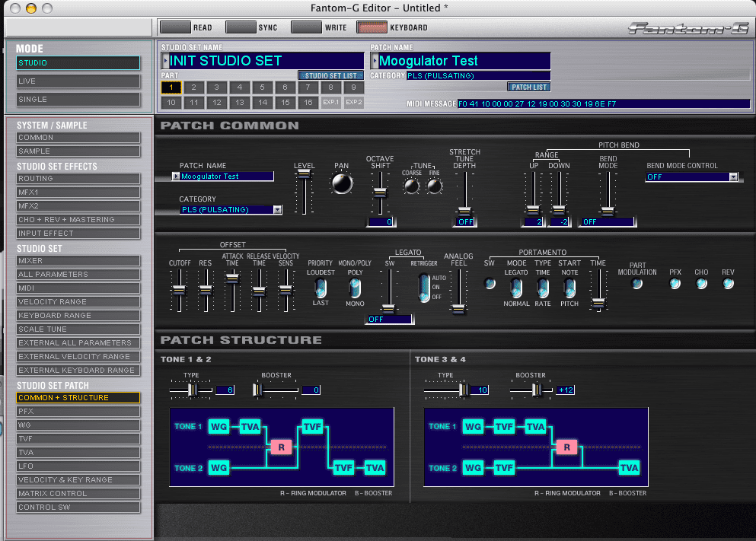Viewport: 756px width, 541px height.
Task: Click the SYNC button indicator
Action: point(241,27)
